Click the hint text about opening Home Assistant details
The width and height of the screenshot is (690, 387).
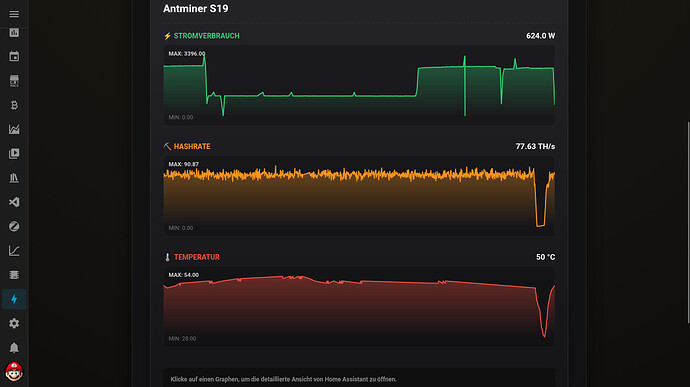[x=283, y=379]
